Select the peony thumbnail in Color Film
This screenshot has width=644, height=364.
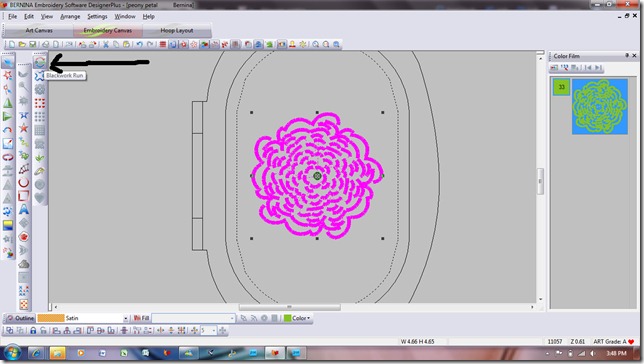click(x=600, y=106)
